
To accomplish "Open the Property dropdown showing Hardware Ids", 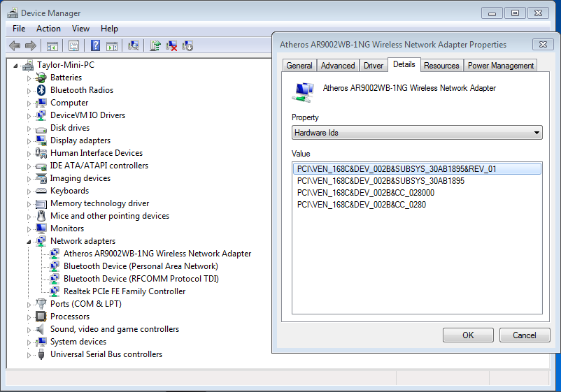I will (x=417, y=133).
